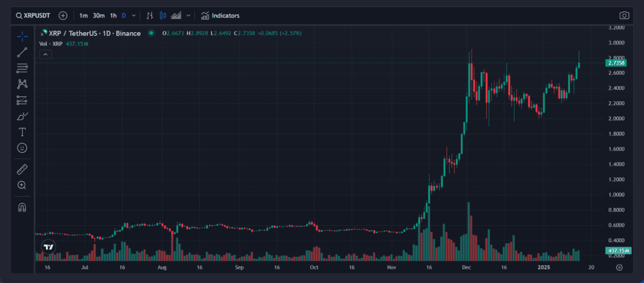Click the +0.0685 (+2.57%) change value
Image resolution: width=644 pixels, height=283 pixels.
point(279,33)
